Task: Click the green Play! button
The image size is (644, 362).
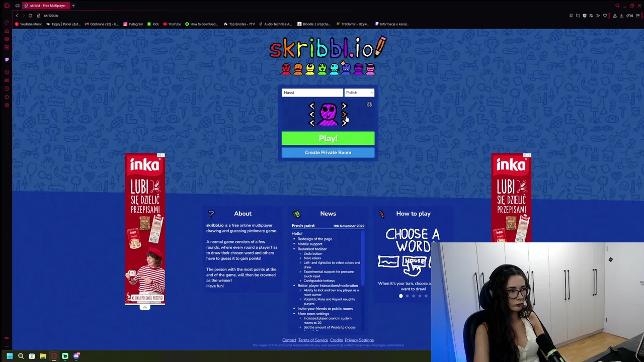Action: [328, 138]
